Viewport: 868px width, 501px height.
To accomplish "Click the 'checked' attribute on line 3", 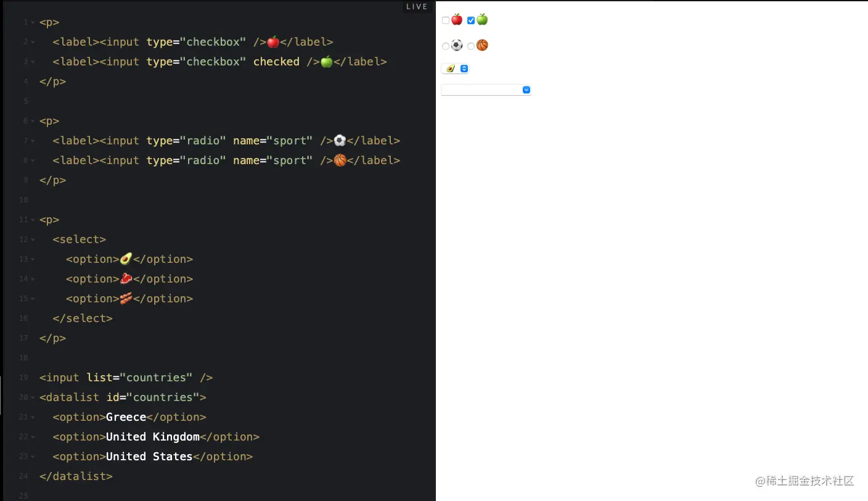I will coord(276,62).
